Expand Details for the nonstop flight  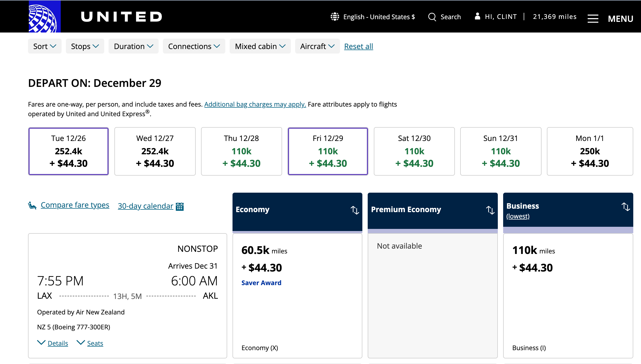(53, 343)
